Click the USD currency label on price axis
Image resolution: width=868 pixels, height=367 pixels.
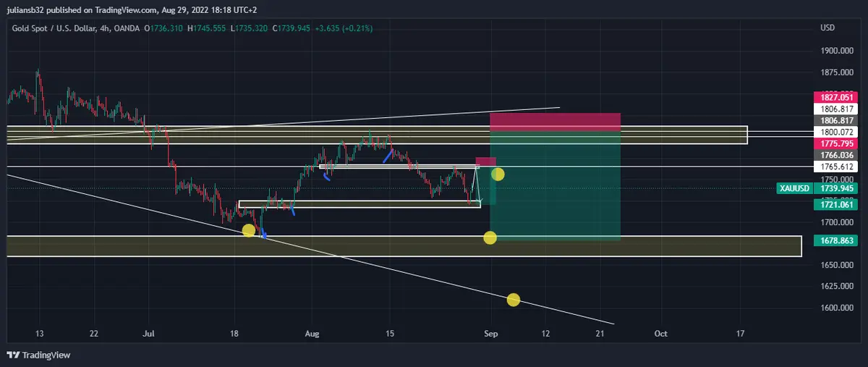pos(827,28)
